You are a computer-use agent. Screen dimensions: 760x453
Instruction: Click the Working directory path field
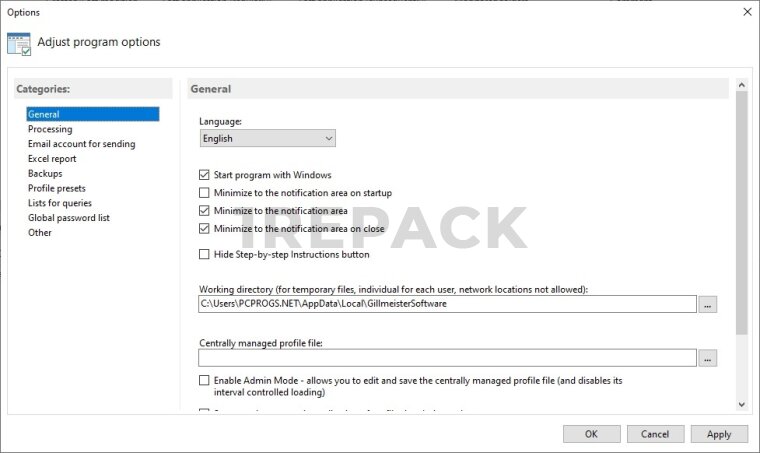tap(447, 304)
